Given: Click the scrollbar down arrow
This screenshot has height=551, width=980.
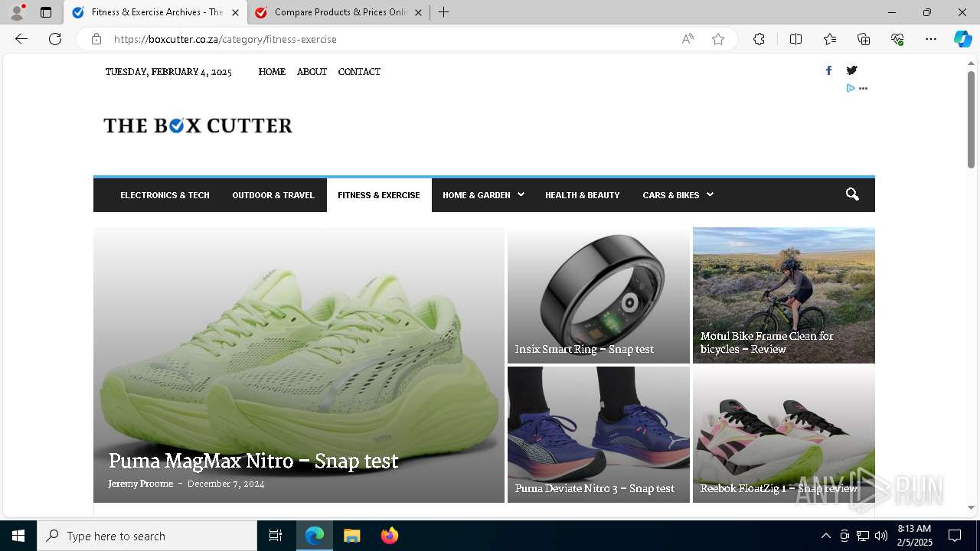Looking at the screenshot, I should tap(971, 507).
